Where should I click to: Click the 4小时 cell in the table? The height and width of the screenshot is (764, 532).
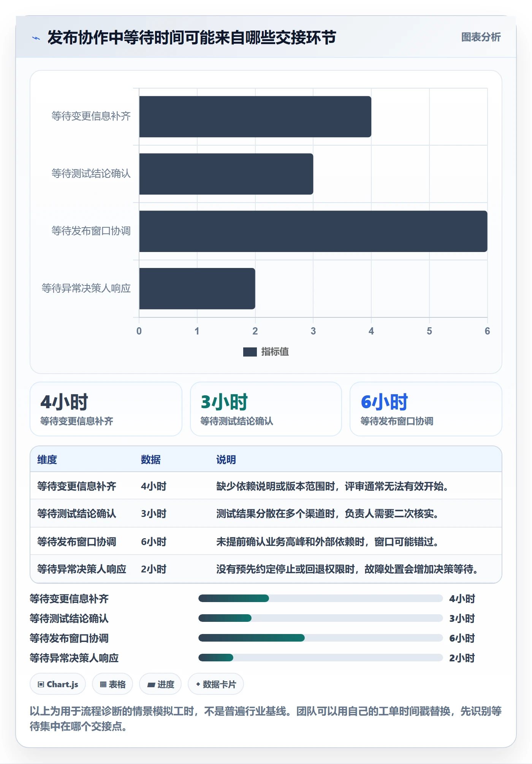click(154, 486)
